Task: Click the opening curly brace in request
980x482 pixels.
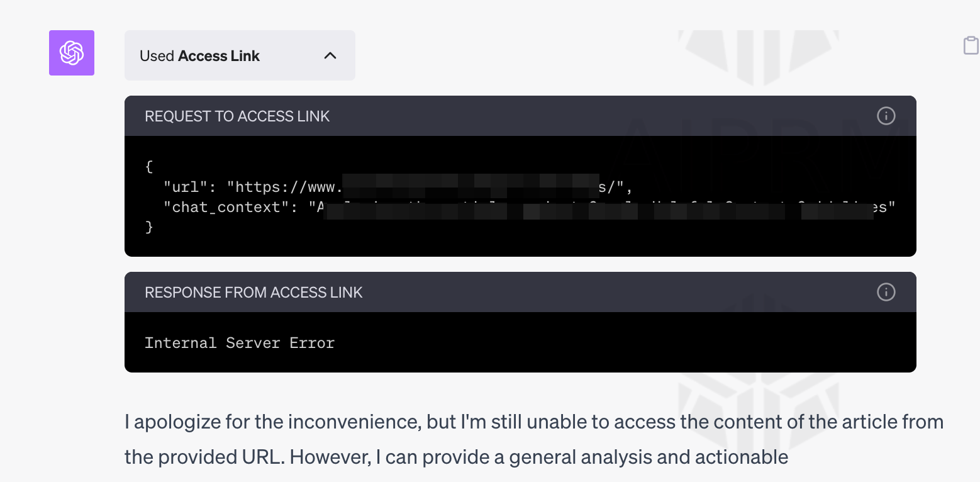Action: tap(149, 167)
